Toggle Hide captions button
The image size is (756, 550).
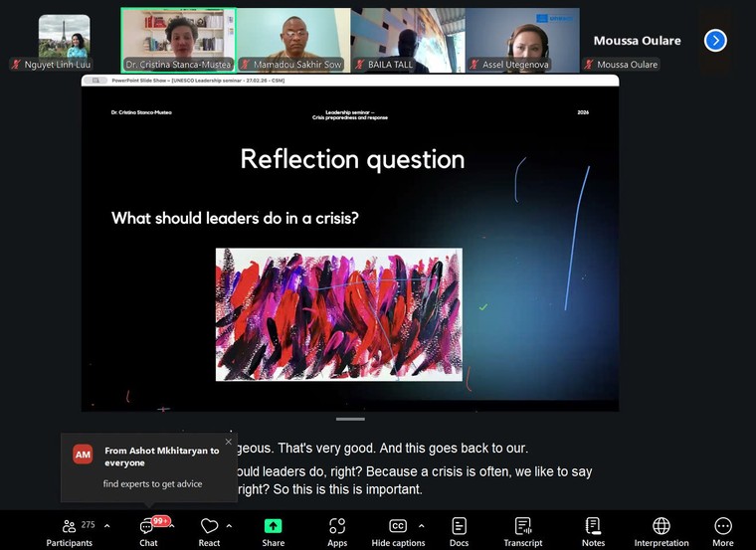pyautogui.click(x=398, y=531)
